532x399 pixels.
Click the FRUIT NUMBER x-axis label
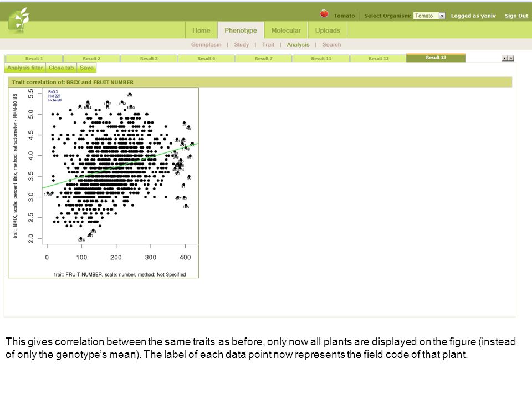[x=120, y=274]
